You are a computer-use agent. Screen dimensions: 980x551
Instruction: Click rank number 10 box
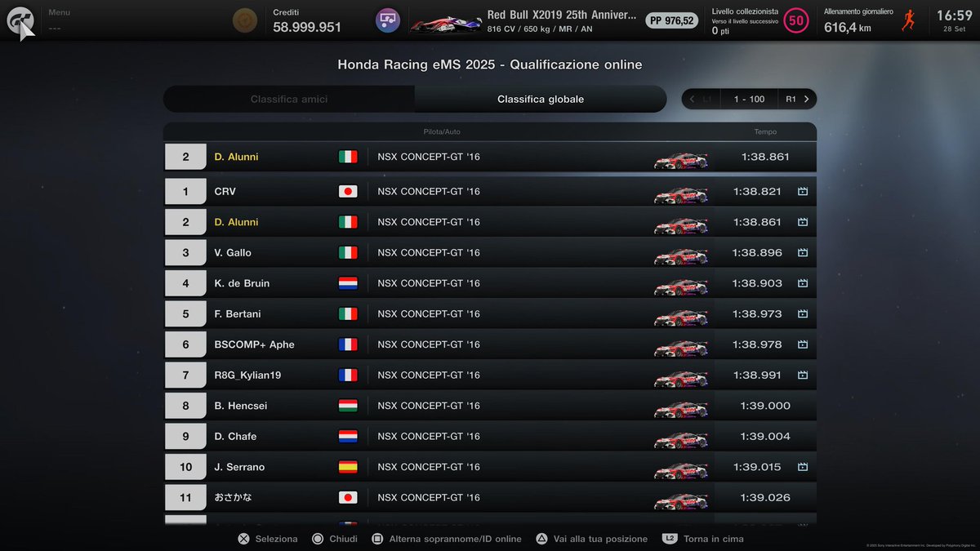click(185, 467)
